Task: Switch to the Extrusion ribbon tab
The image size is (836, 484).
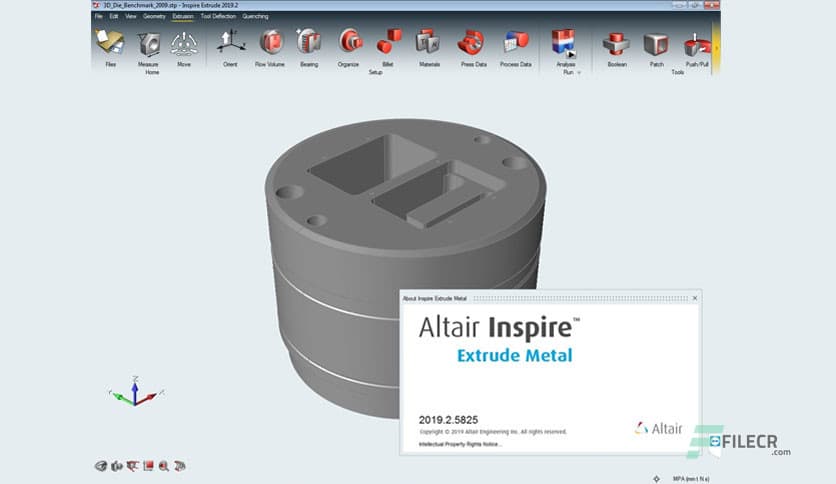Action: click(183, 17)
